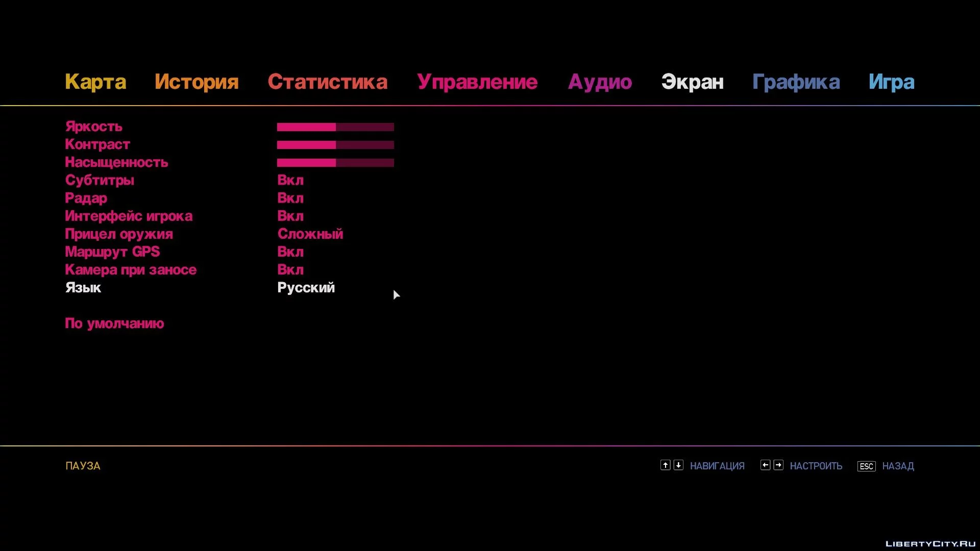The width and height of the screenshot is (980, 551).
Task: Toggle Субтитры setting Вкл value
Action: [x=290, y=180]
